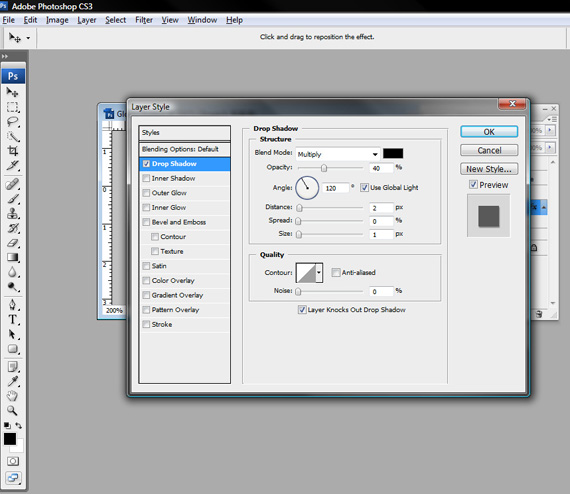Toggle Layer Knocks Out Drop Shadow
570x494 pixels.
pos(302,310)
